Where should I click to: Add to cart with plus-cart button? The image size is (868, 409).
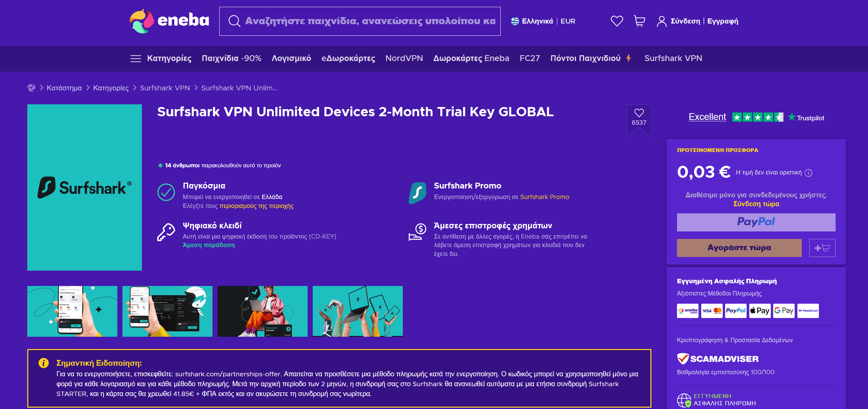click(822, 248)
